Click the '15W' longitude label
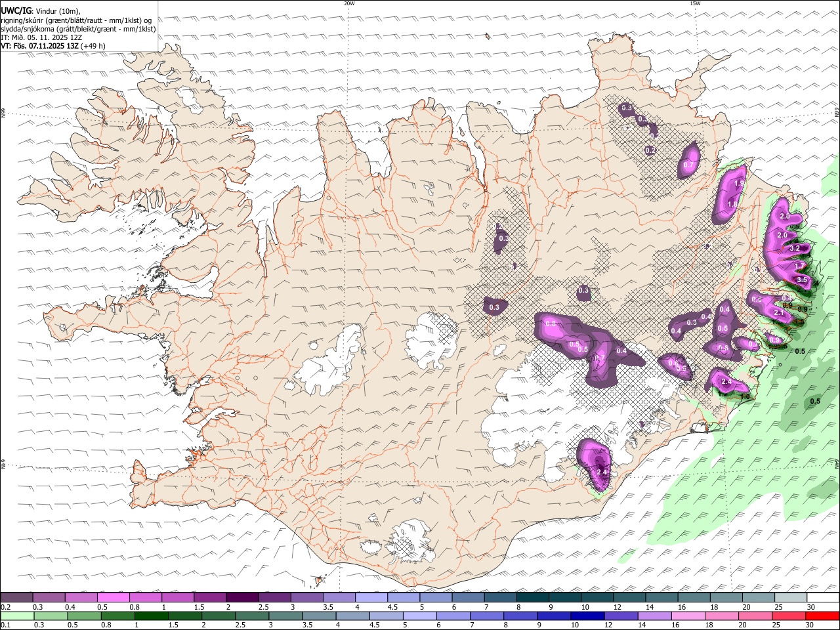 [x=694, y=3]
